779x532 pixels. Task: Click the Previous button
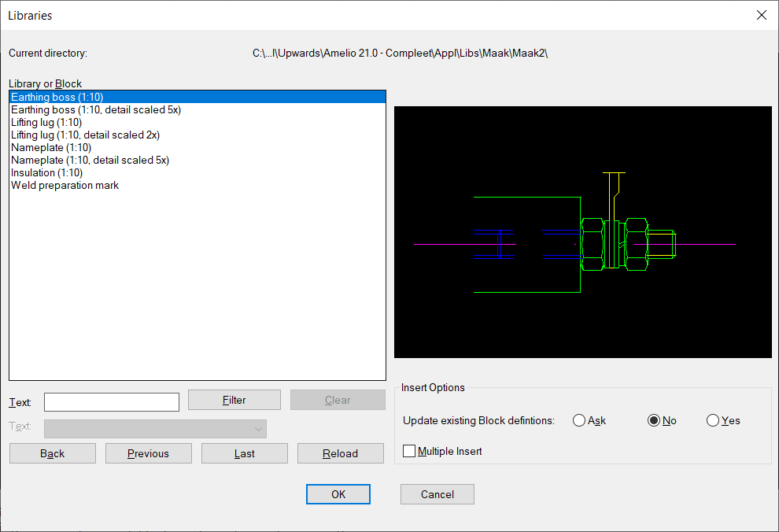(149, 453)
